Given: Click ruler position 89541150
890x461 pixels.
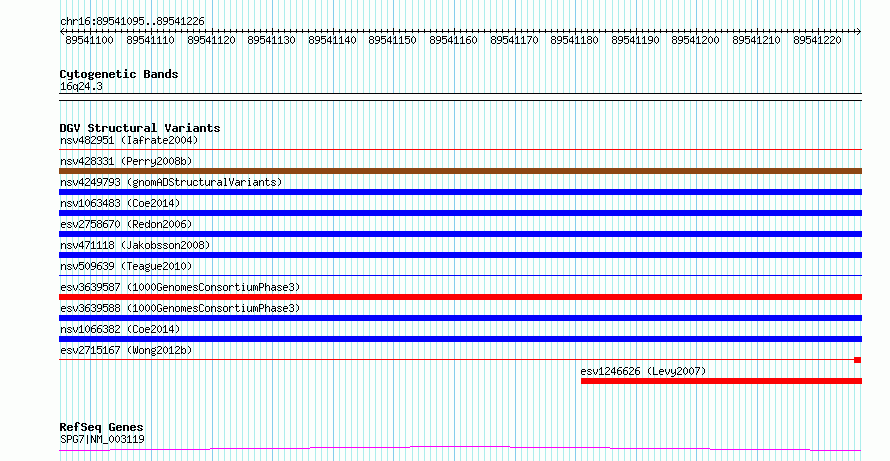Looking at the screenshot, I should 392,40.
